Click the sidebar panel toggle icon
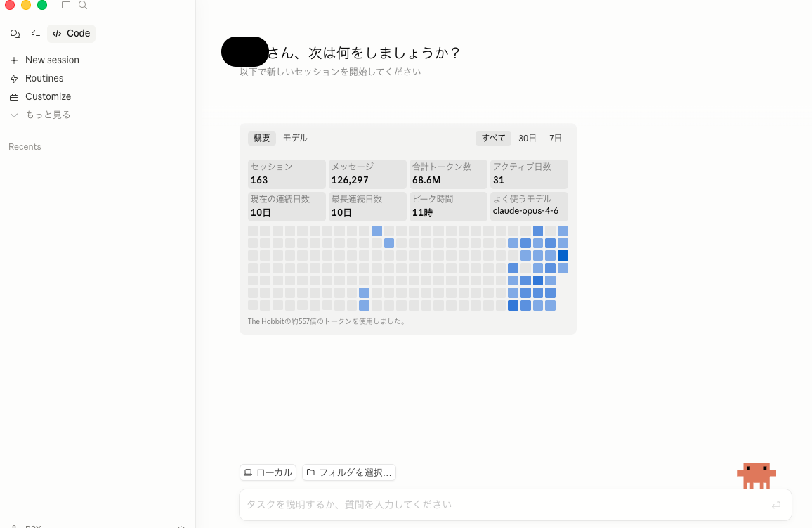The image size is (812, 528). tap(66, 6)
